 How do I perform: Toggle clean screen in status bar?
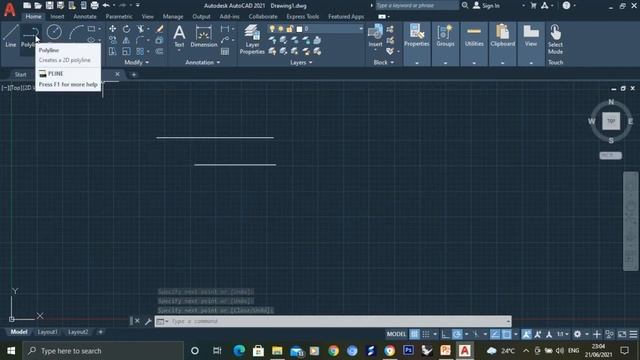pyautogui.click(x=622, y=334)
